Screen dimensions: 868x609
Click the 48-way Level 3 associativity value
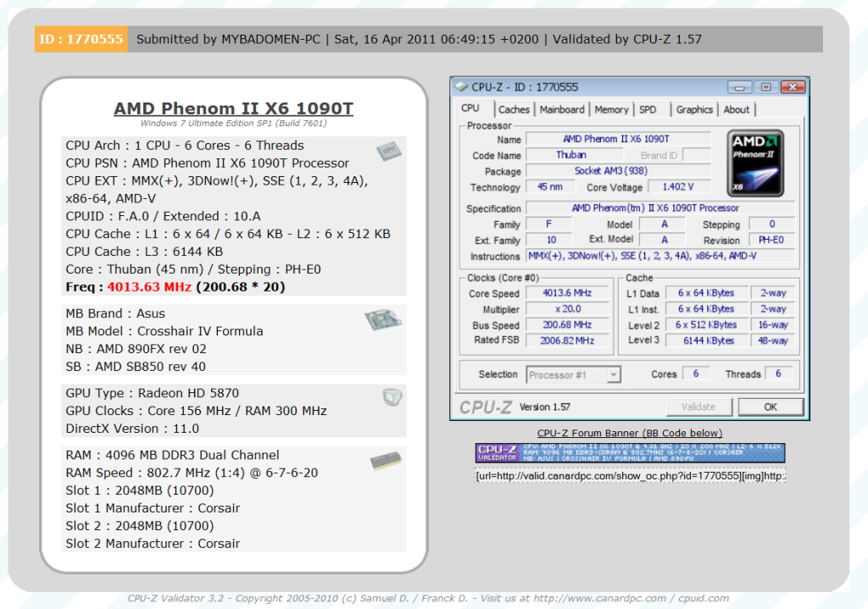(x=773, y=340)
